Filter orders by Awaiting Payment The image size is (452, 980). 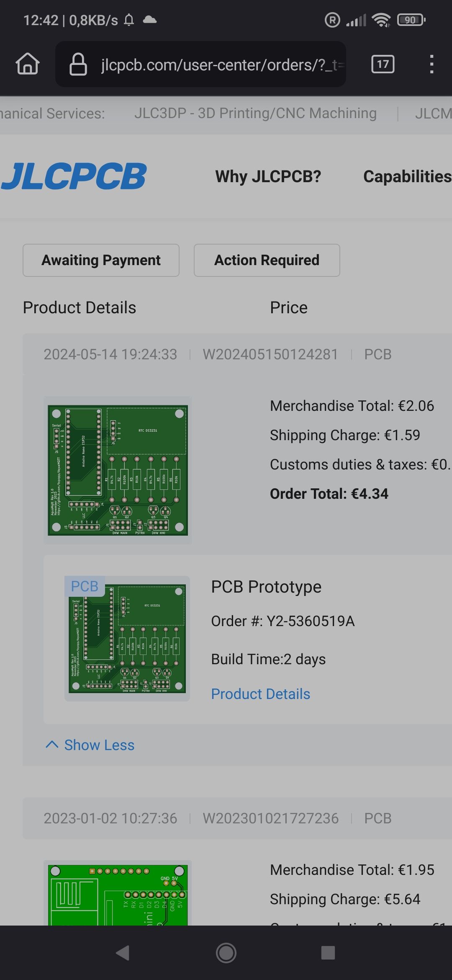point(101,260)
